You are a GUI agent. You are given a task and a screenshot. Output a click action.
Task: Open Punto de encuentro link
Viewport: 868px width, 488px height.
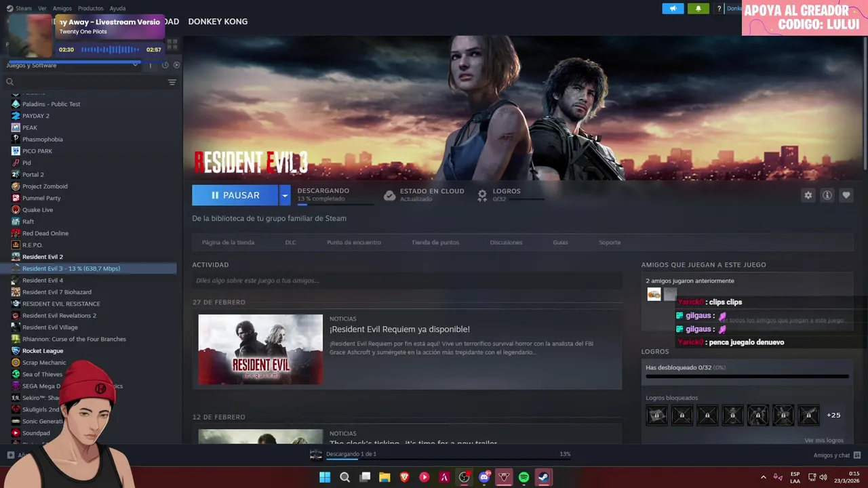coord(353,242)
